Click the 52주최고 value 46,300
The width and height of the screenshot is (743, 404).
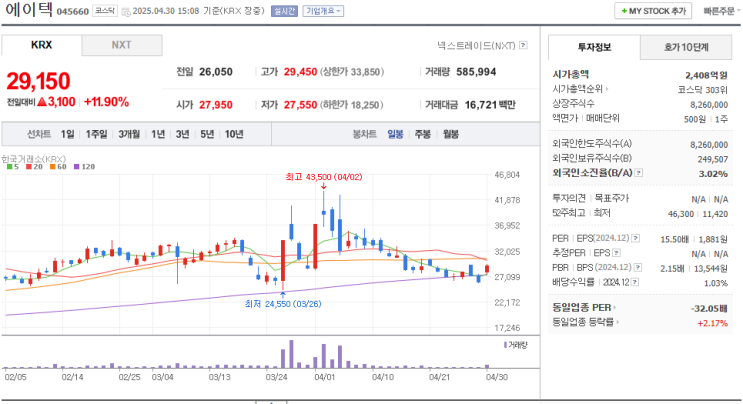681,214
